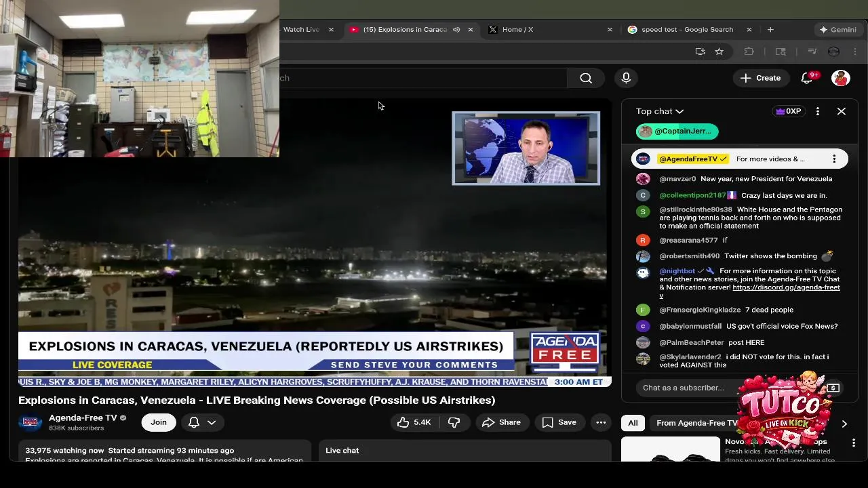The width and height of the screenshot is (868, 488).
Task: Open a new browser tab
Action: pyautogui.click(x=770, y=30)
